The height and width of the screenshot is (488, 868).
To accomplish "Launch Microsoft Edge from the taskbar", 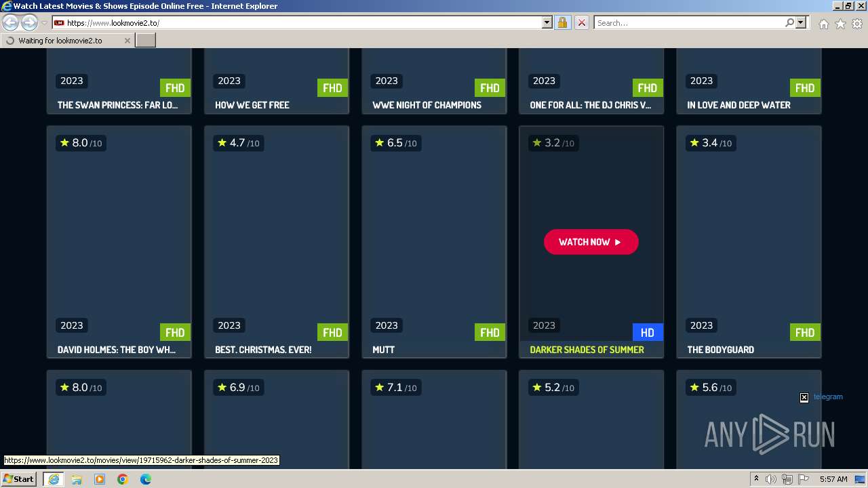I will coord(146,479).
